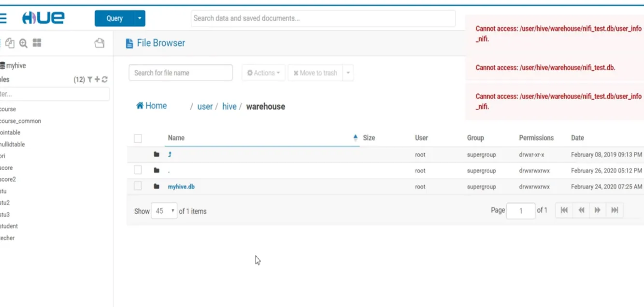Navigate to the hive breadcrumb
Screen dimensions: 644x307
[x=229, y=106]
